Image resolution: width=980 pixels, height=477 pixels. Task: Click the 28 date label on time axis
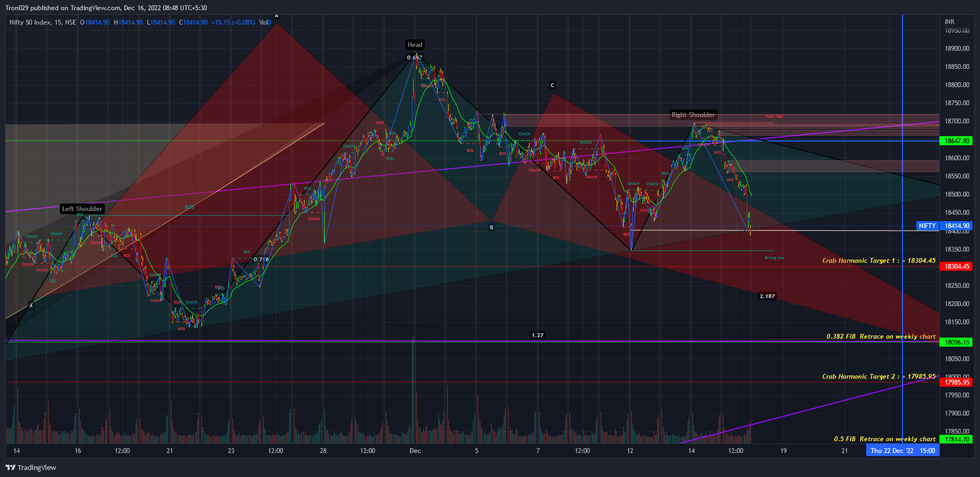(x=323, y=451)
